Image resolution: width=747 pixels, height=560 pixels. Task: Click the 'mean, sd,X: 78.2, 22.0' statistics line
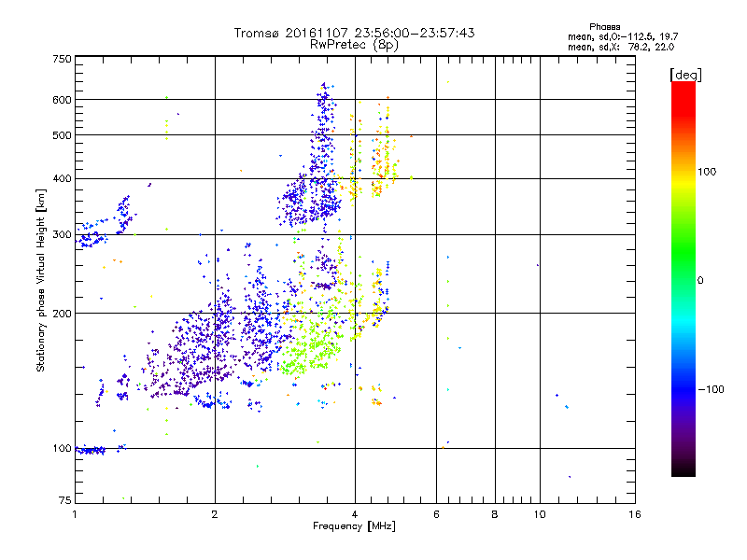[x=621, y=47]
